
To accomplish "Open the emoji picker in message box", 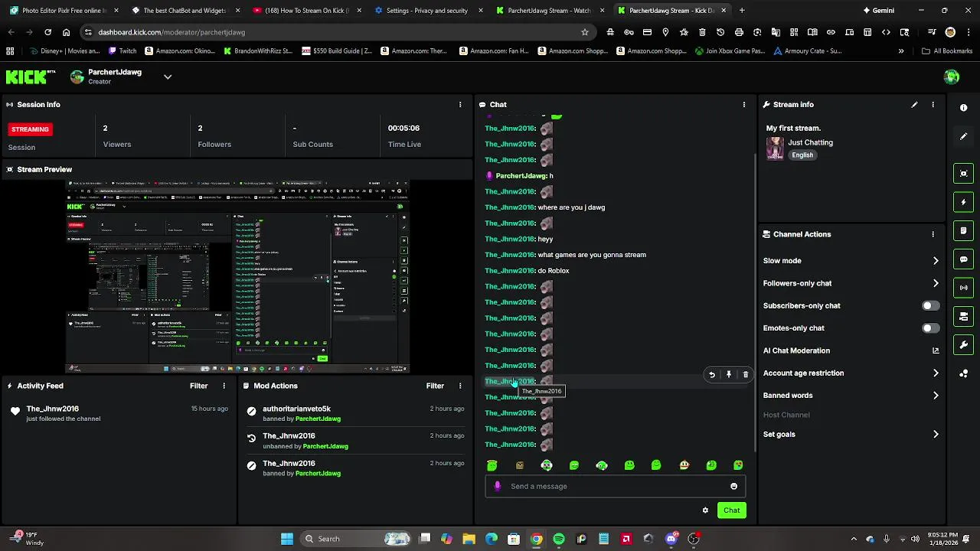I will point(733,486).
